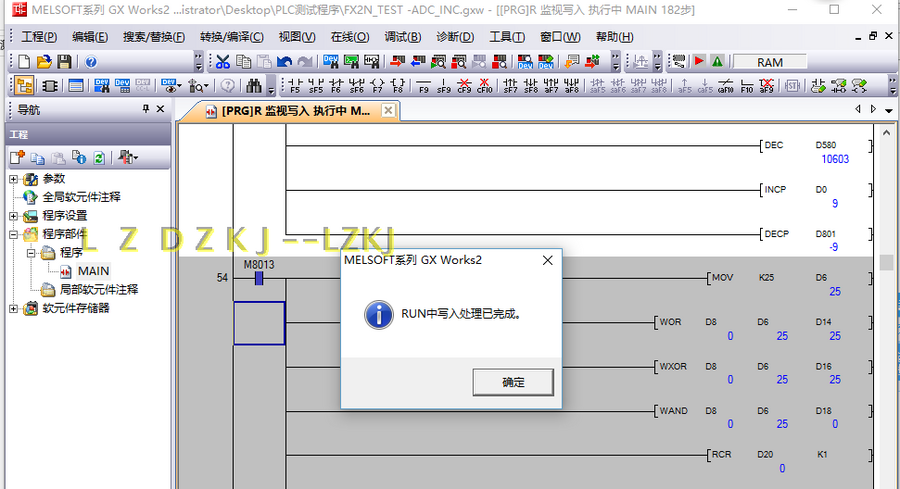The height and width of the screenshot is (489, 900).
Task: Open the Dev monitor eye dropdown
Action: (180, 86)
